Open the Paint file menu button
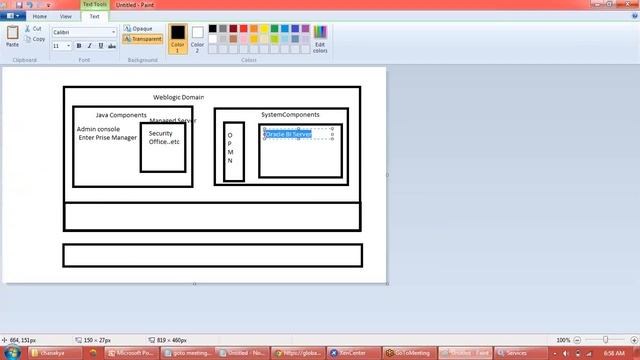The height and width of the screenshot is (360, 640). [13, 16]
